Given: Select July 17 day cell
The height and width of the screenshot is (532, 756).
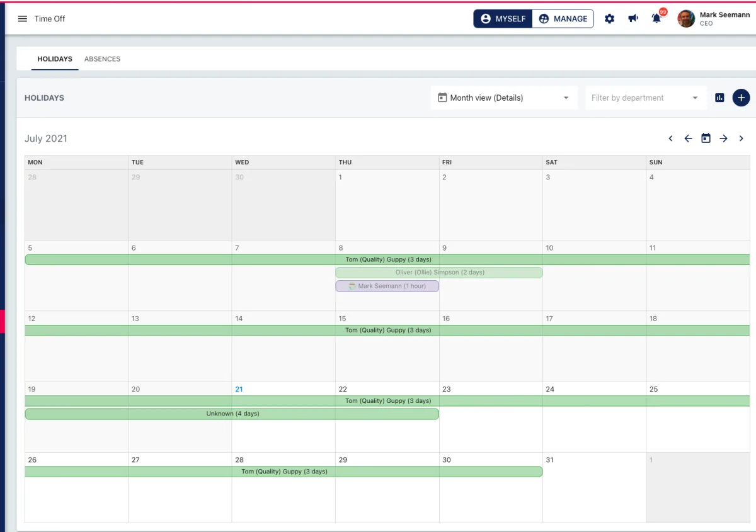Looking at the screenshot, I should [594, 346].
